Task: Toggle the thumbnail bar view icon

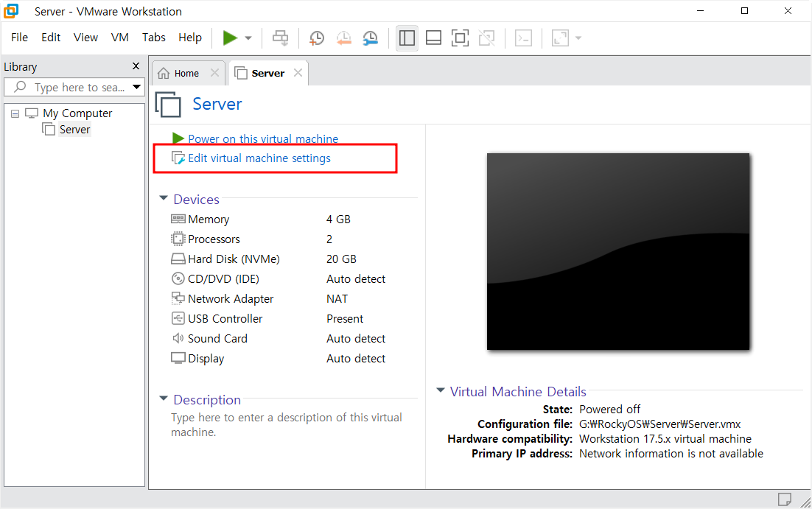Action: tap(433, 38)
